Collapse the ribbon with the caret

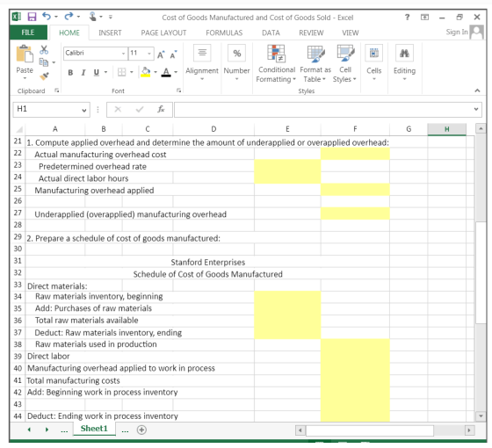coord(477,90)
